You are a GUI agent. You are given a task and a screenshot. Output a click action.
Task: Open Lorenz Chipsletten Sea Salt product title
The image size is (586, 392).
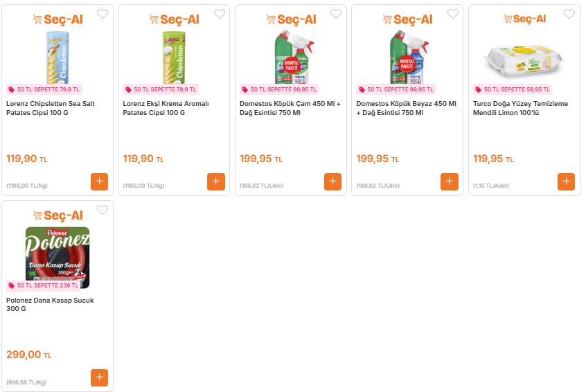click(x=51, y=108)
